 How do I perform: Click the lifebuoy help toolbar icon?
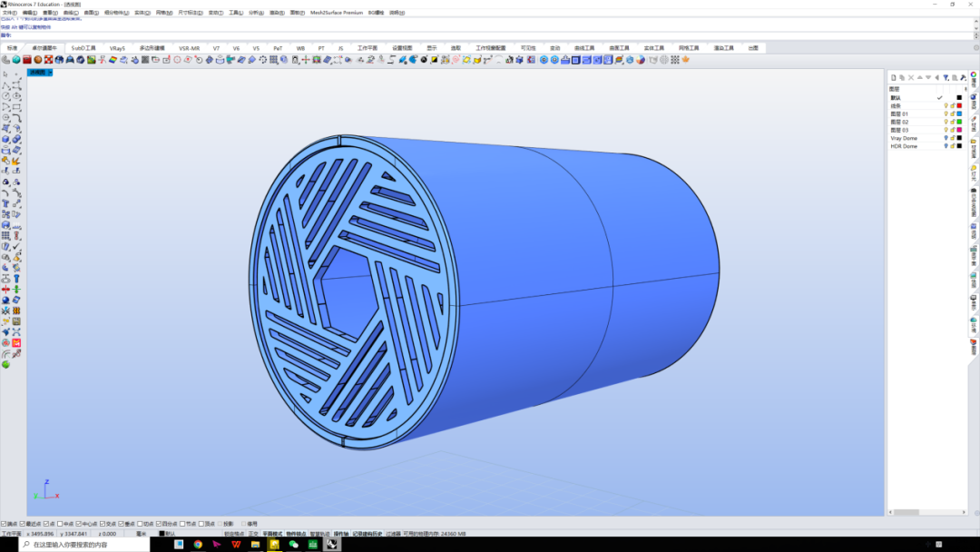click(48, 60)
